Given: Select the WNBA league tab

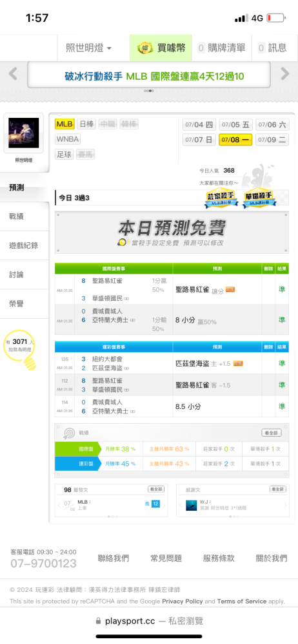Looking at the screenshot, I should tap(68, 139).
